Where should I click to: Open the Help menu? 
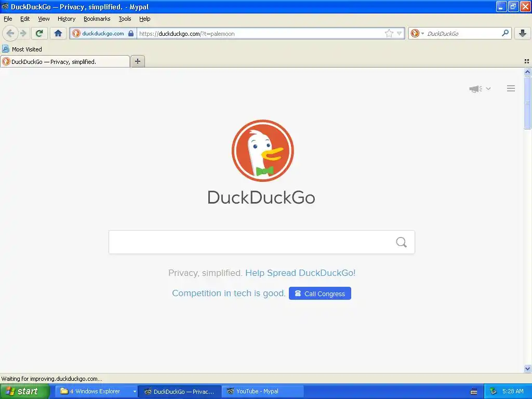[145, 19]
